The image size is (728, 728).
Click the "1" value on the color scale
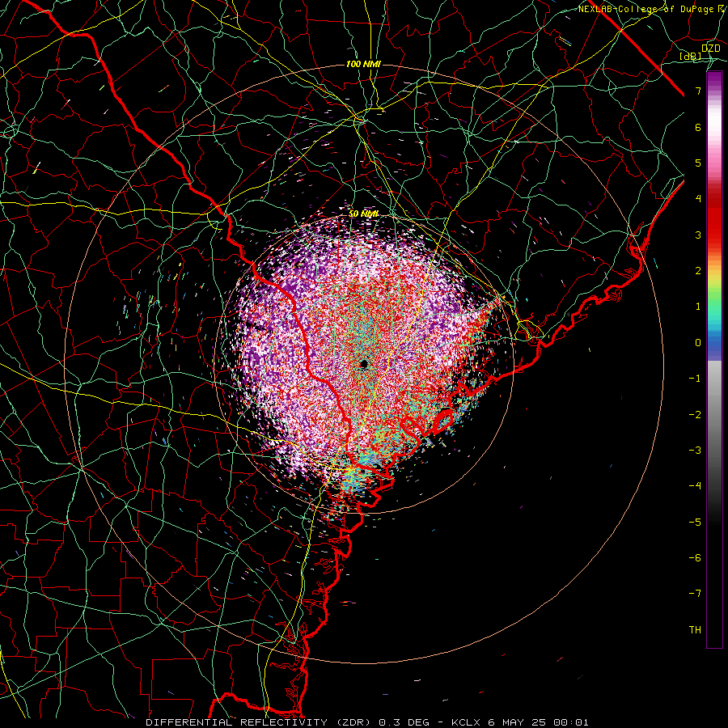pyautogui.click(x=698, y=307)
